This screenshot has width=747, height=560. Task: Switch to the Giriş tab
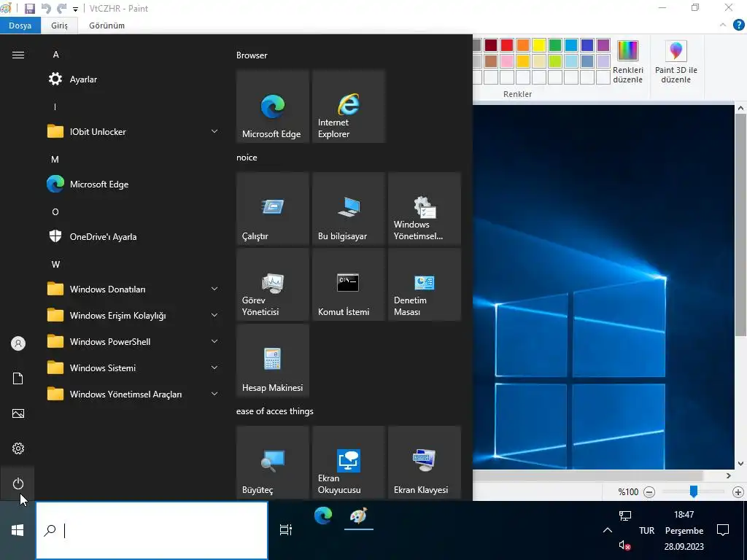60,26
